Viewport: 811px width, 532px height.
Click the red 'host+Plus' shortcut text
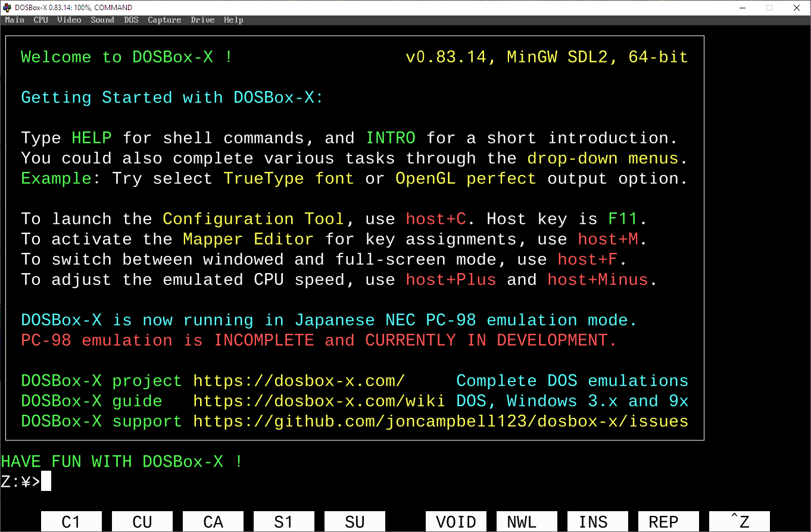click(x=451, y=280)
